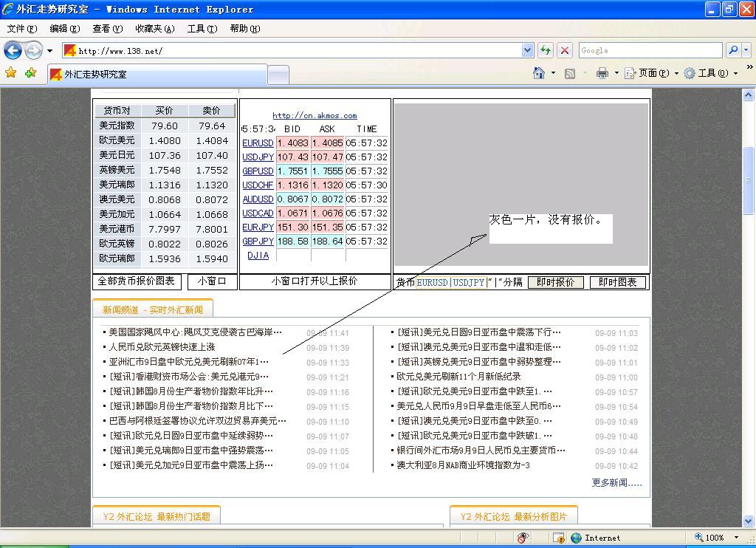Click the USDJPY quote link
This screenshot has height=548, width=756.
point(258,157)
